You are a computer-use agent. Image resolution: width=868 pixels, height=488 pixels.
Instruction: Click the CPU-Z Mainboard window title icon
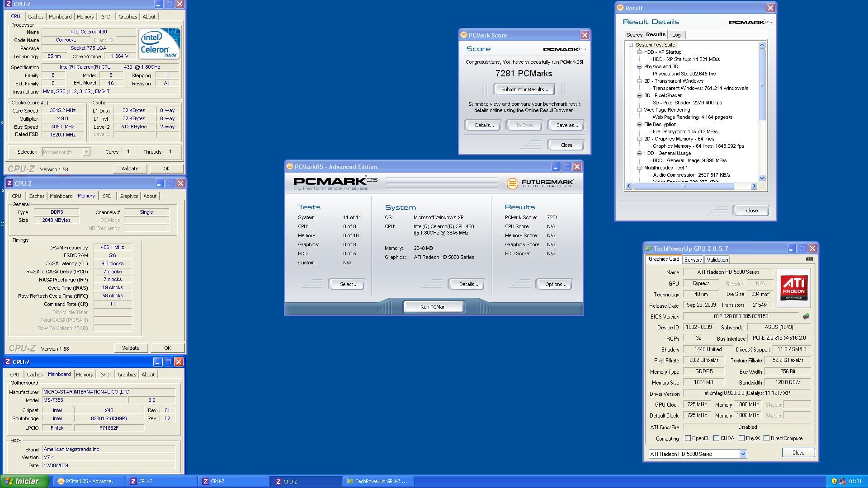coord(8,362)
